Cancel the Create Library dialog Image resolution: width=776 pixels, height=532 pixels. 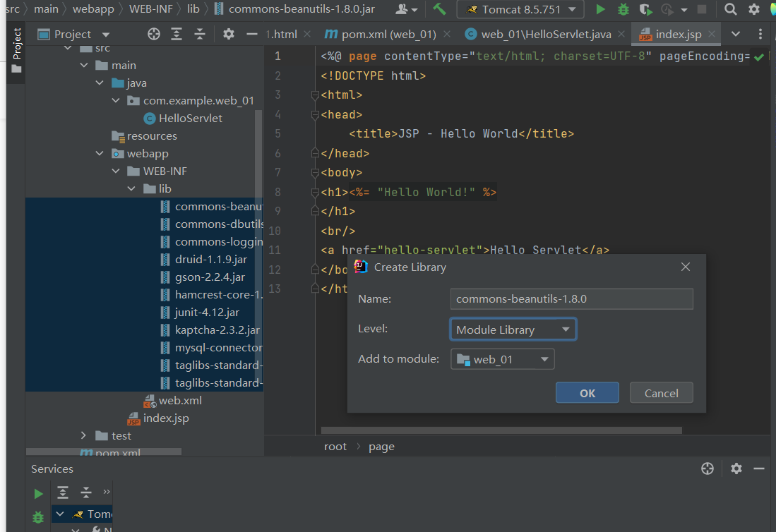pos(661,392)
